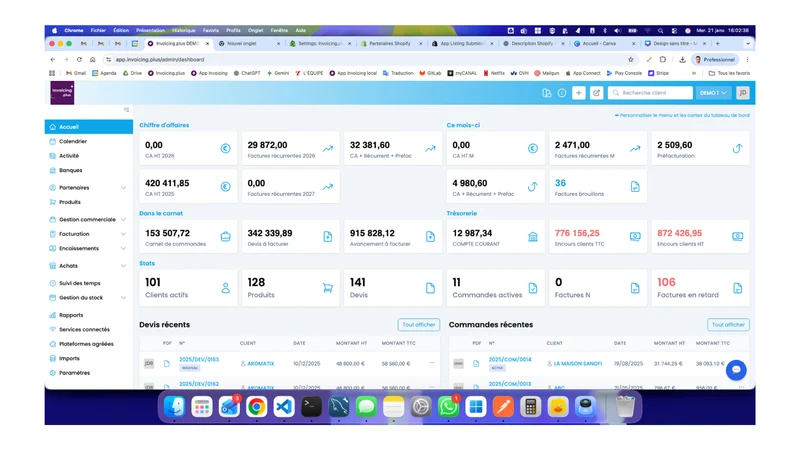The image size is (800, 450).
Task: Open Finder from the Dock
Action: pos(174,407)
